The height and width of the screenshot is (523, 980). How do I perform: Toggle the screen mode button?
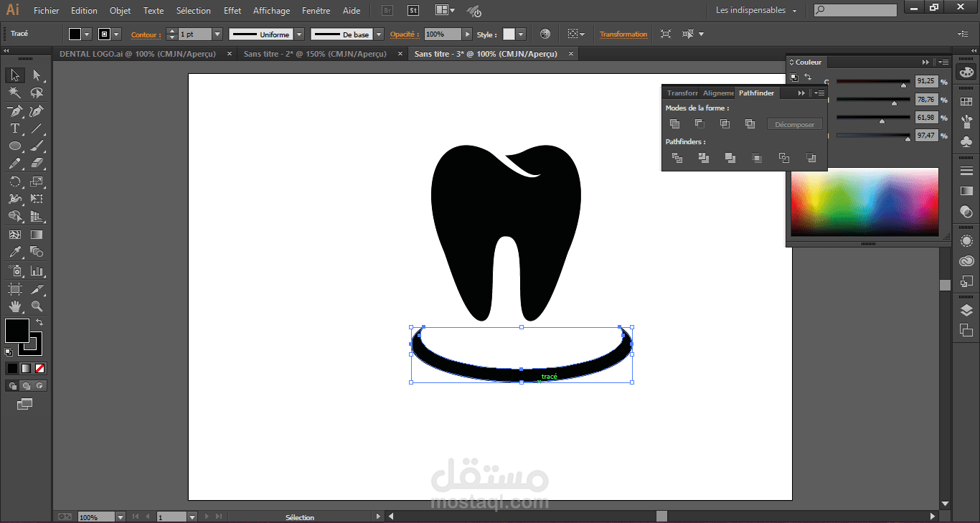(x=25, y=405)
